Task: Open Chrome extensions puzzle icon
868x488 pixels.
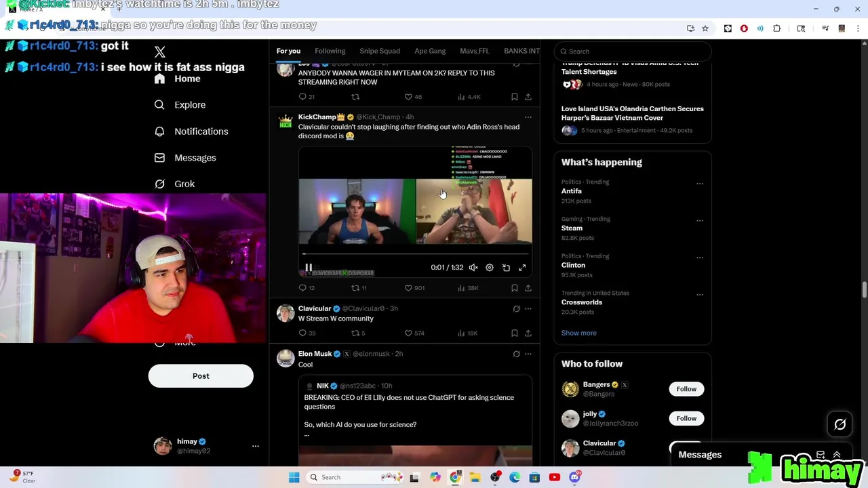Action: (x=776, y=28)
